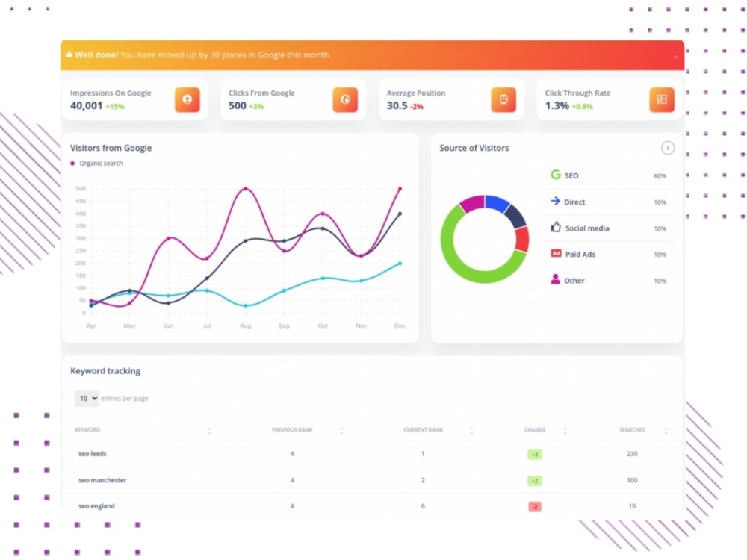747x560 pixels.
Task: Click the Clicks From Google value 500
Action: pyautogui.click(x=238, y=105)
